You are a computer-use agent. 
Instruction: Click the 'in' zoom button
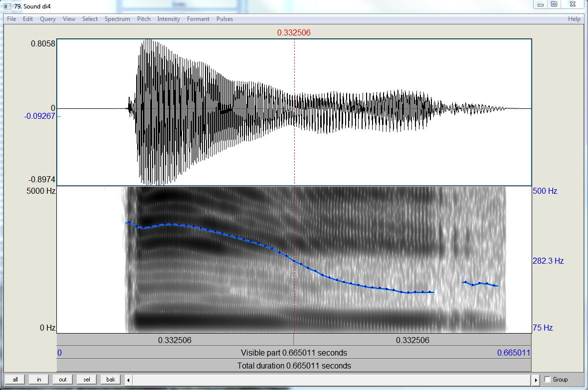coord(38,380)
